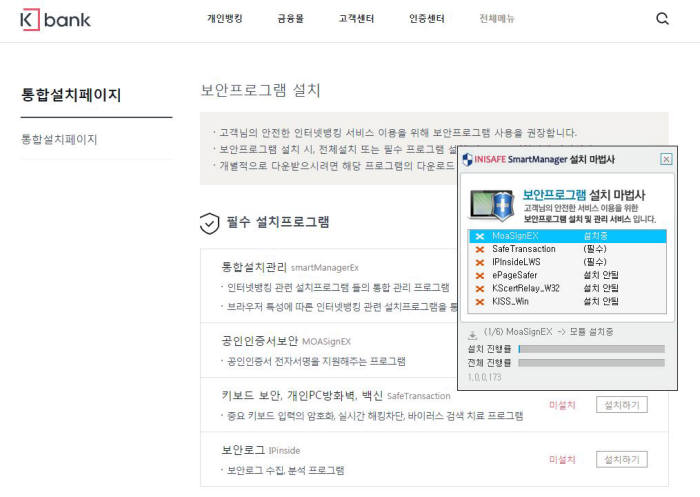Click the 설치 안됨 status of ePageSafer
This screenshot has width=700, height=497.
pos(601,275)
